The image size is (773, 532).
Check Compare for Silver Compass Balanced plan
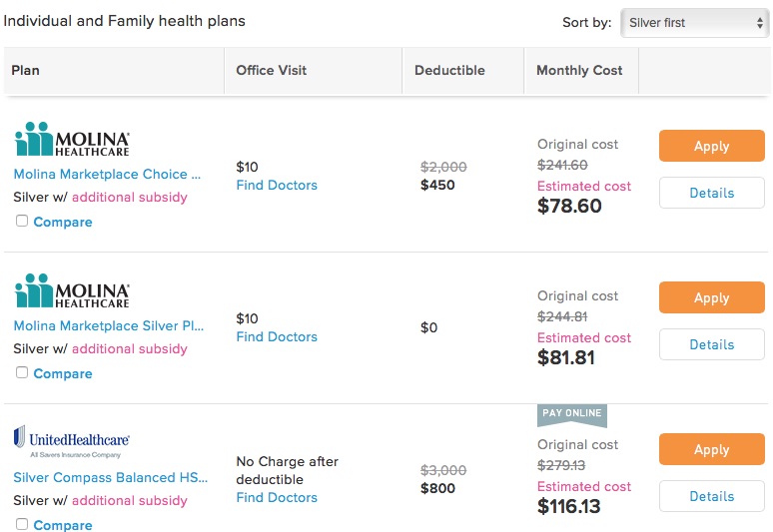click(22, 524)
